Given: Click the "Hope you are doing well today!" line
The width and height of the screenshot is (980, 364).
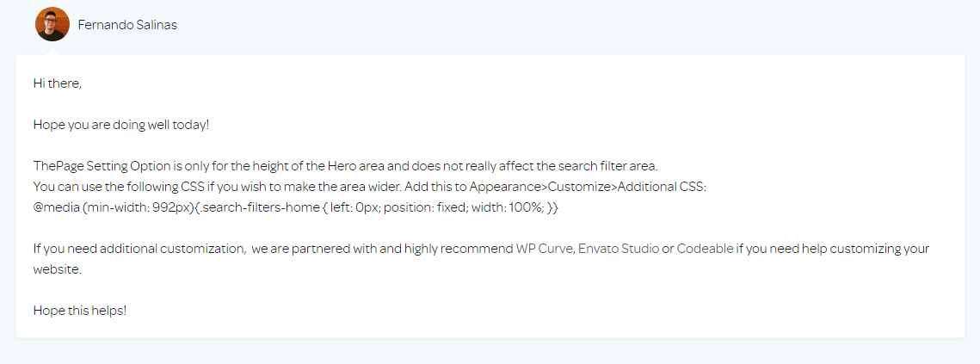Looking at the screenshot, I should pos(121,125).
